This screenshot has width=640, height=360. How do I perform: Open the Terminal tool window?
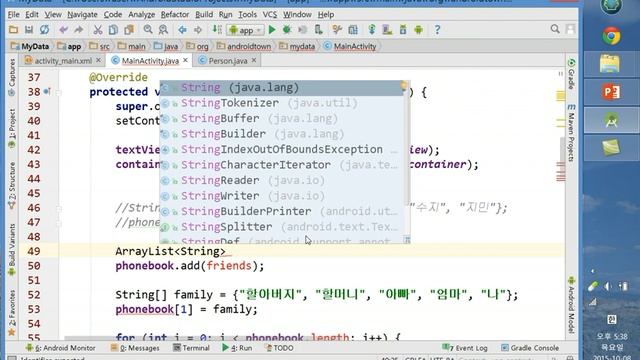tap(191, 348)
